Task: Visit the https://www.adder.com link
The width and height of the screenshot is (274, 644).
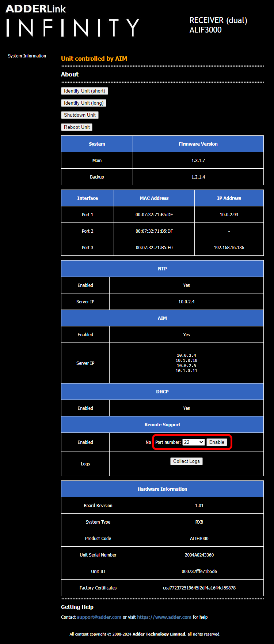Action: coord(164,617)
